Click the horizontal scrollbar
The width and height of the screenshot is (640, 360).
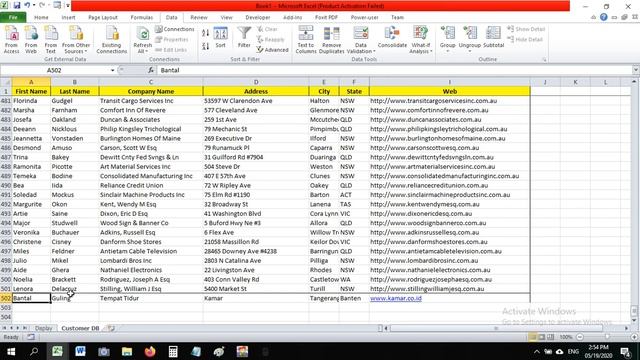point(496,328)
